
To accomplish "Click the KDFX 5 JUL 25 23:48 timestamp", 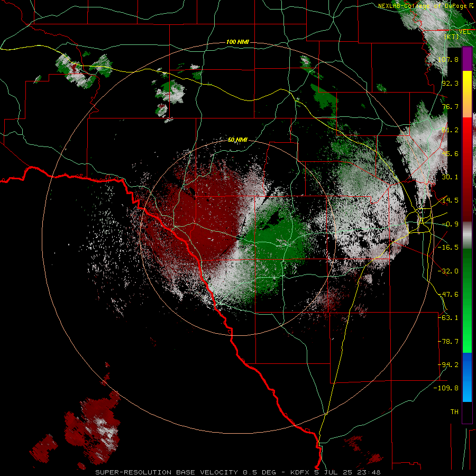I will [335, 472].
